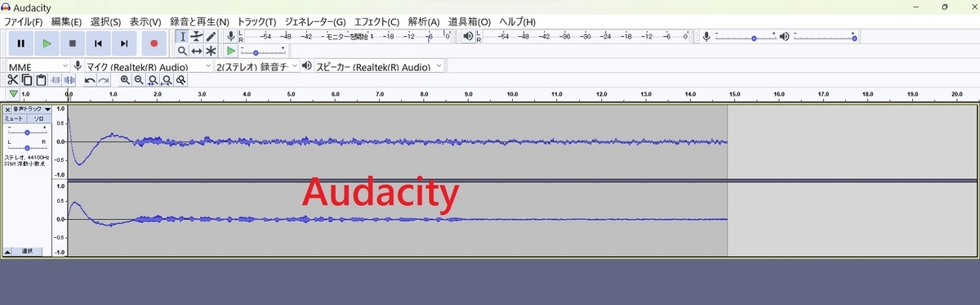Zoom out of the waveform
980x305 pixels.
(x=139, y=79)
